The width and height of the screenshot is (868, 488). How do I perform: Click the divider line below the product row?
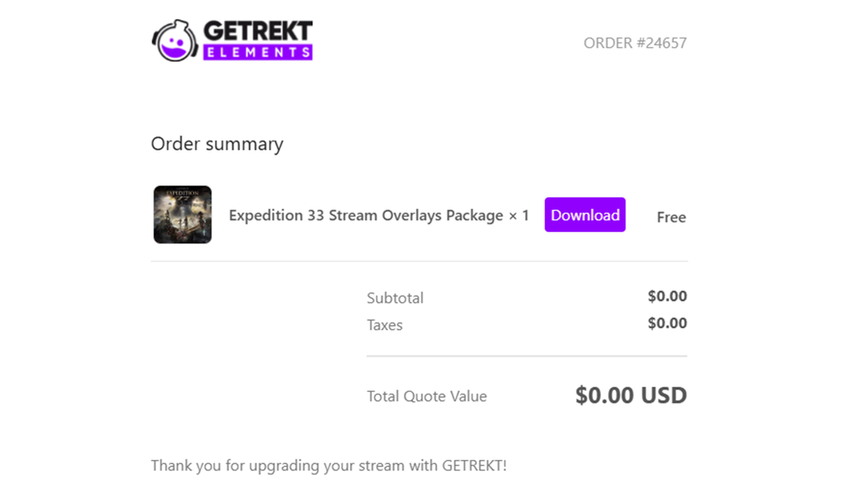click(x=419, y=261)
